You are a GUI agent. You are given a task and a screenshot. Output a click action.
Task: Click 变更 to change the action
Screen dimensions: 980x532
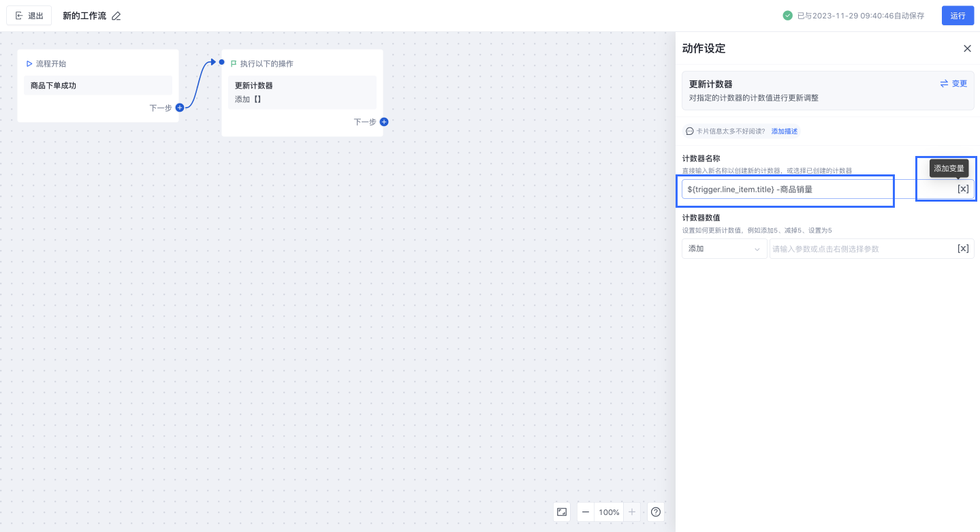pos(953,84)
